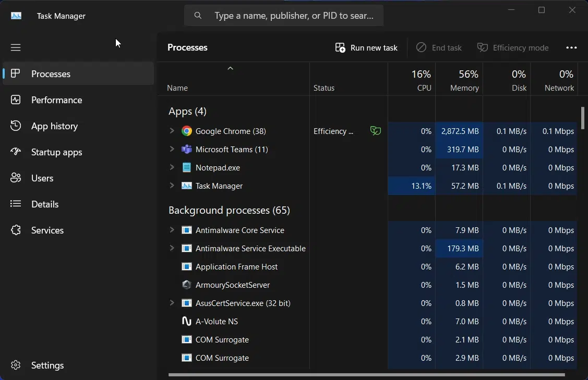Click the App history clock icon
Viewport: 588px width, 380px height.
(15, 126)
